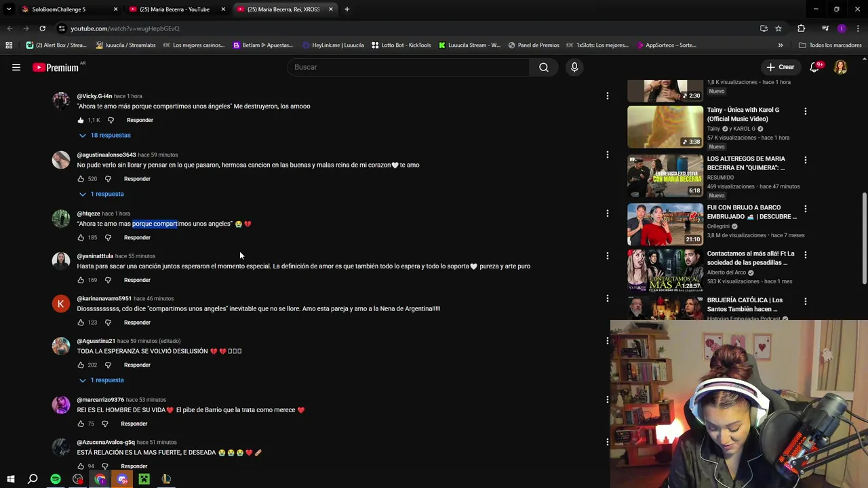The image size is (868, 488).
Task: Reply to @marcarrizo9376 with Responder
Action: point(134,424)
